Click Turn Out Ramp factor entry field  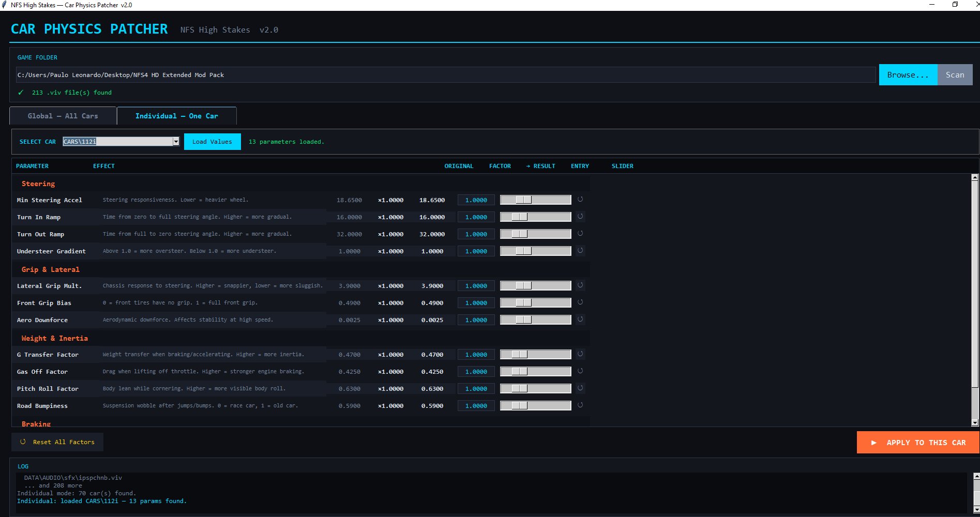476,234
